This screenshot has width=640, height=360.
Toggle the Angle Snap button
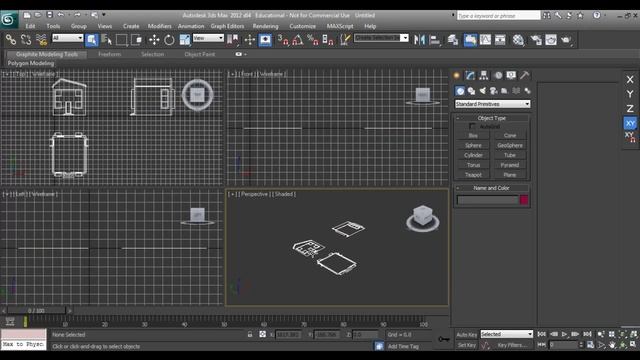(x=298, y=40)
